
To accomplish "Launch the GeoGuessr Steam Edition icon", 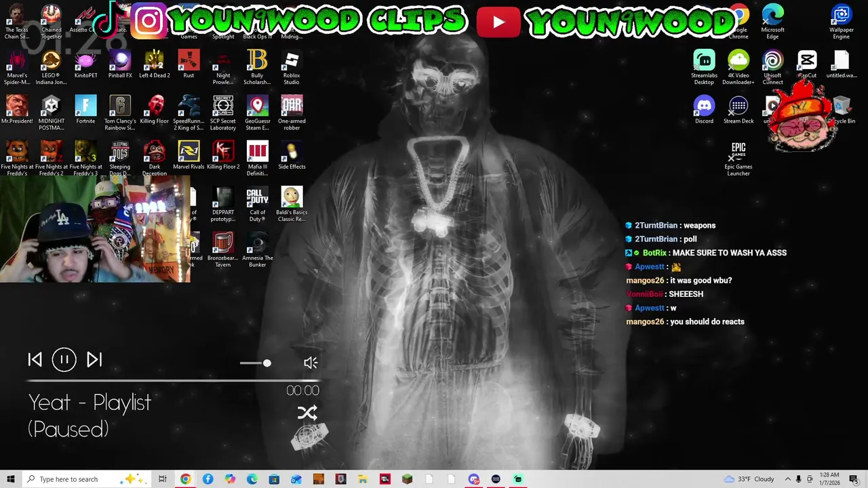I will 257,113.
